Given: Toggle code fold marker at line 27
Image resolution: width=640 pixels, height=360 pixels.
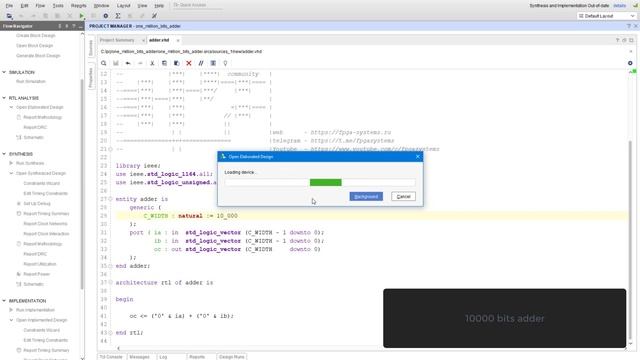Looking at the screenshot, I should 110,199.
